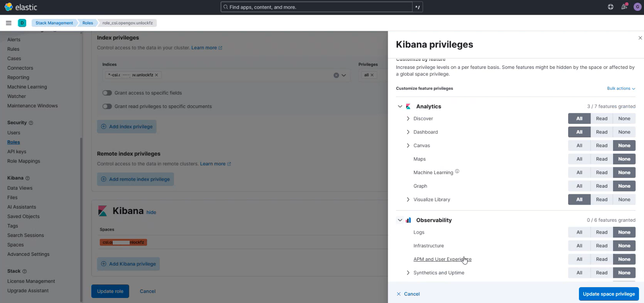Open Advanced Settings in the sidebar
The height and width of the screenshot is (303, 644).
point(28,254)
